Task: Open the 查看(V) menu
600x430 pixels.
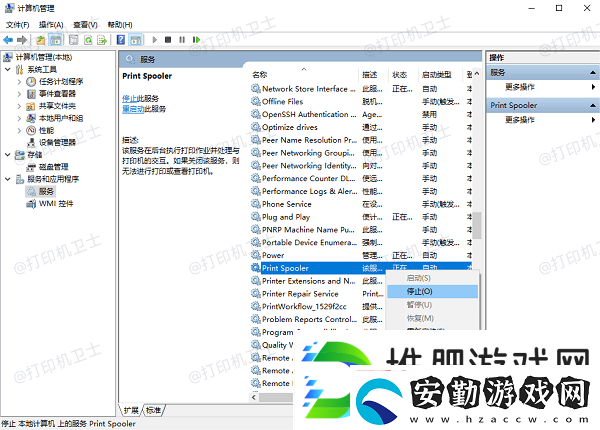Action: click(x=85, y=25)
